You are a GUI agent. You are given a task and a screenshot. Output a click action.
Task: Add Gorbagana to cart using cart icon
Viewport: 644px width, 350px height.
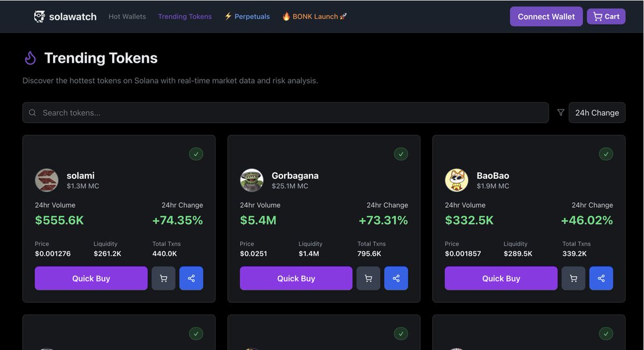tap(368, 278)
